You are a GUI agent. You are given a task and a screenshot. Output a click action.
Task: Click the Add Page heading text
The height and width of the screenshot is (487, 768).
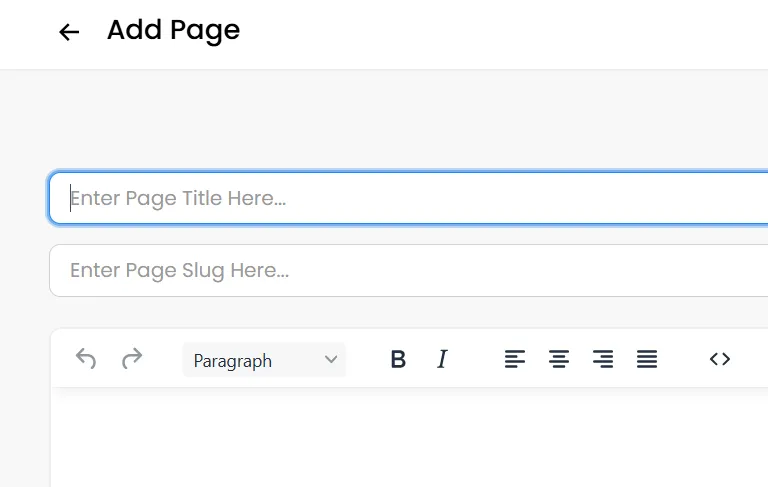point(173,30)
